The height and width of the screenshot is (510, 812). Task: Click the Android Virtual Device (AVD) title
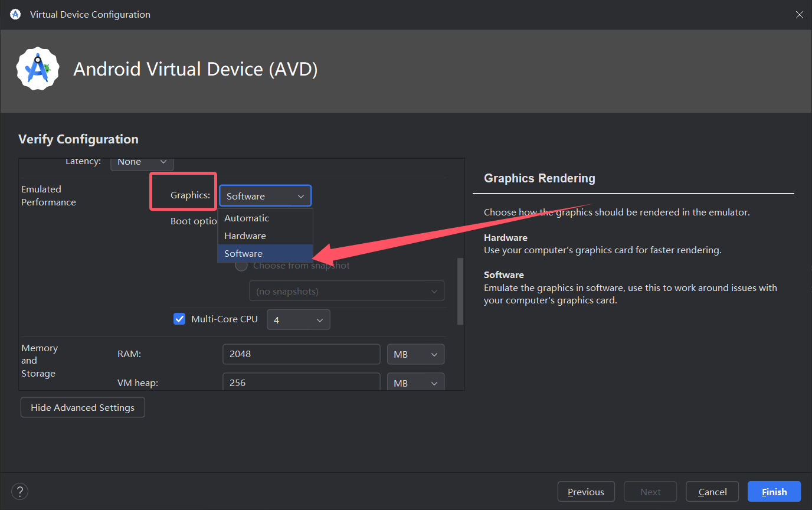(195, 69)
